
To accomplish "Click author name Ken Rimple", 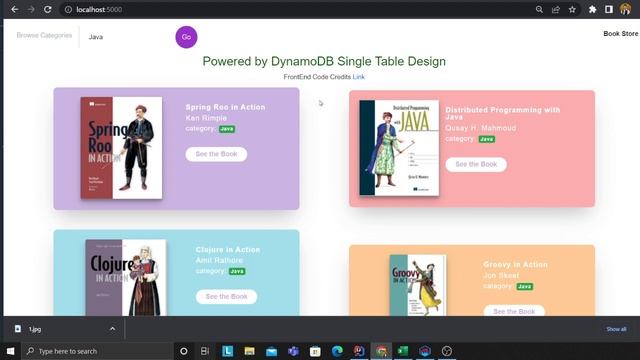I will pos(206,118).
